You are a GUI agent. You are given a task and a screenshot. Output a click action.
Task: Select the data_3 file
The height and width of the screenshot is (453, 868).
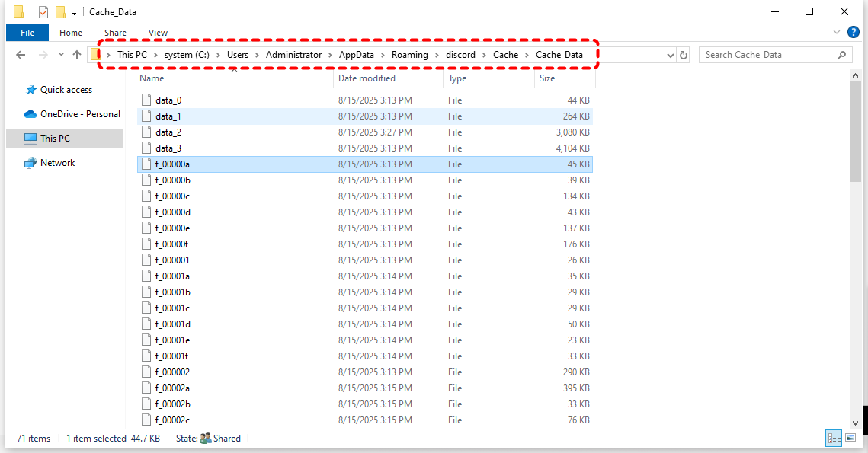365,148
